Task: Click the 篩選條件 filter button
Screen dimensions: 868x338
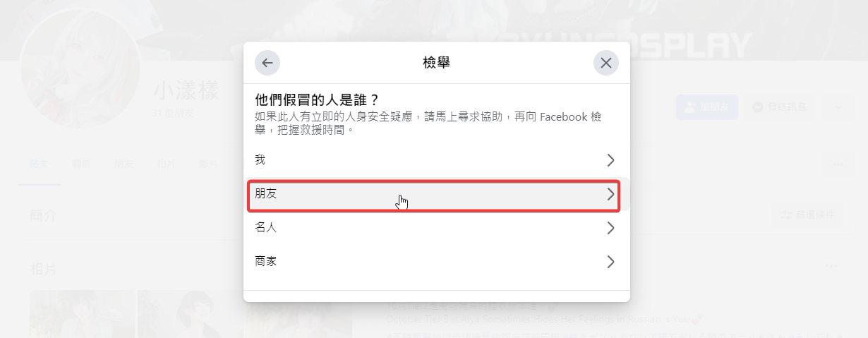Action: click(x=809, y=214)
